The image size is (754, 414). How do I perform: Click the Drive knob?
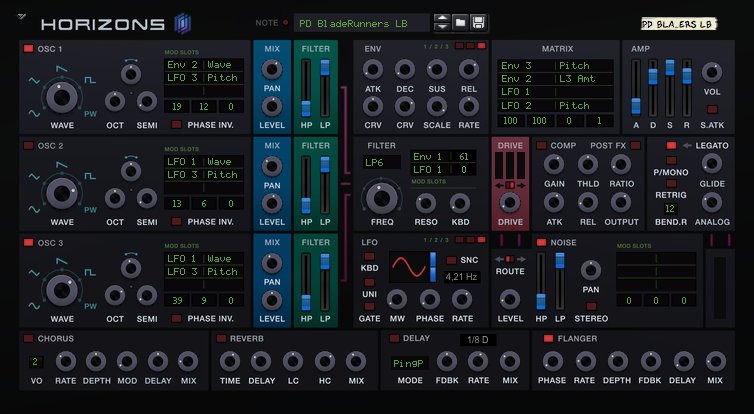coord(510,203)
